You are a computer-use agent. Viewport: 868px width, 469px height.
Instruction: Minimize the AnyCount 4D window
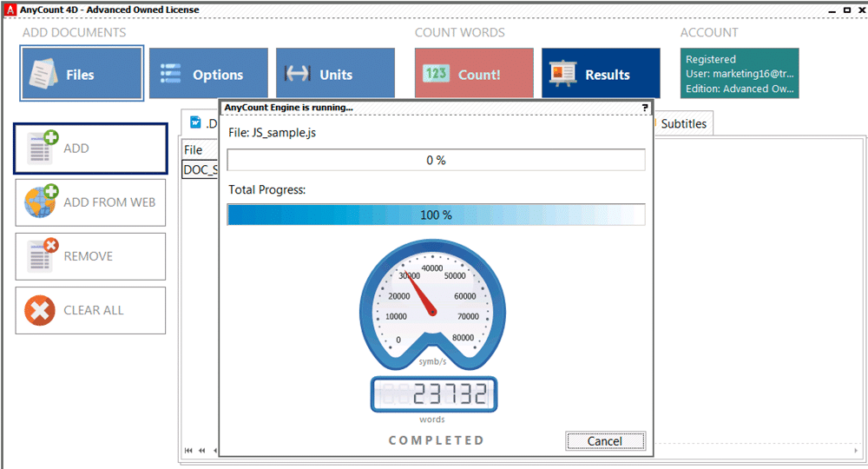coord(832,10)
